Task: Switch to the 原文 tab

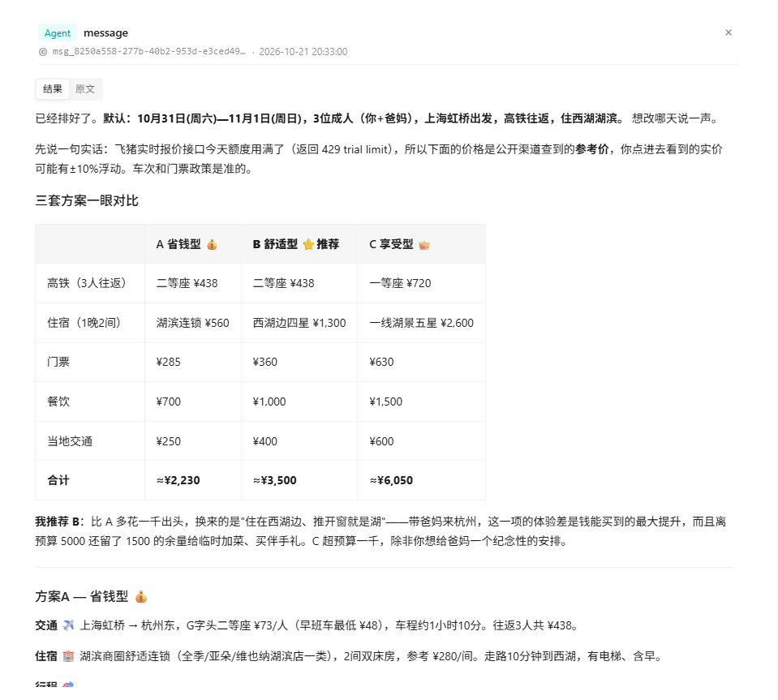Action: pos(85,88)
